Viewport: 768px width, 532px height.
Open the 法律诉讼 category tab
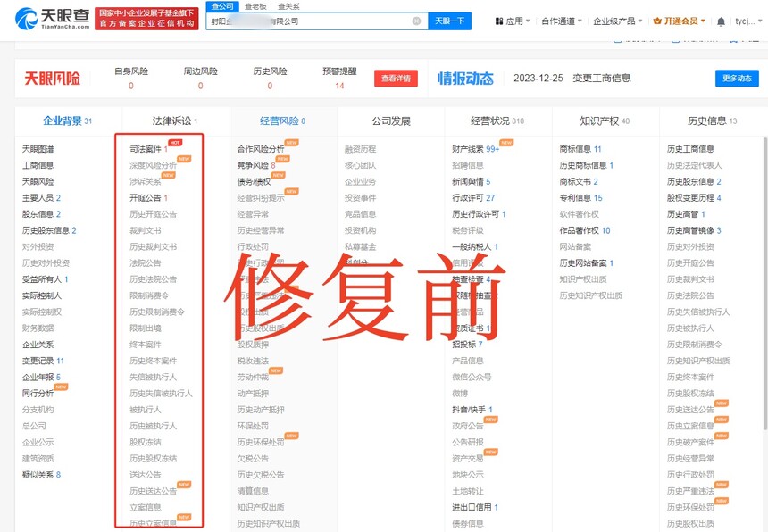[175, 121]
